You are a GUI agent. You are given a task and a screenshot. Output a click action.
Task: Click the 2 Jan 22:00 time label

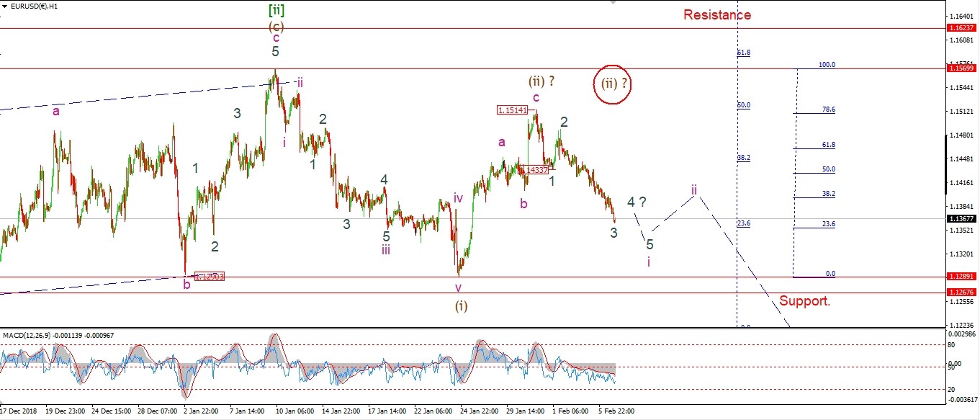(x=201, y=411)
